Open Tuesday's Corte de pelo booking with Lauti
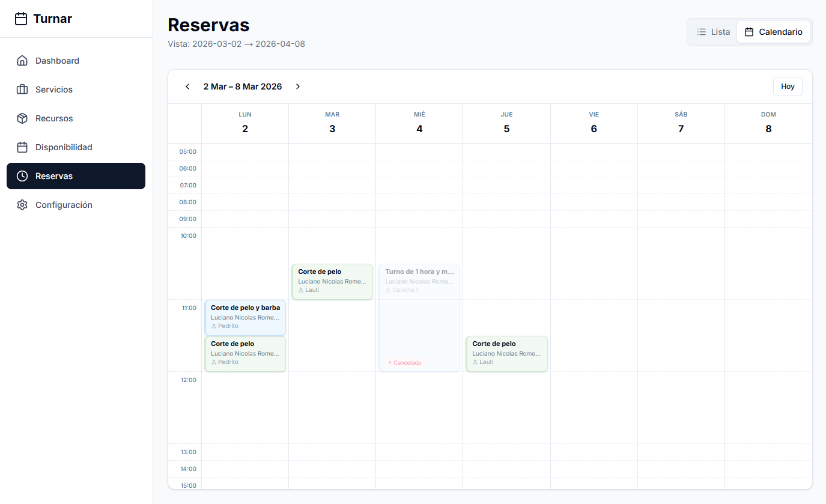The image size is (826, 504). (x=332, y=281)
